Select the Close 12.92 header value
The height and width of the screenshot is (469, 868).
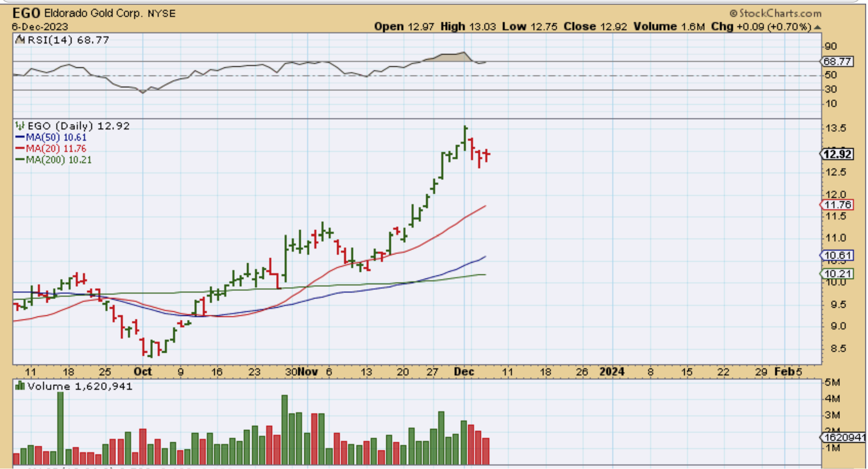(595, 27)
